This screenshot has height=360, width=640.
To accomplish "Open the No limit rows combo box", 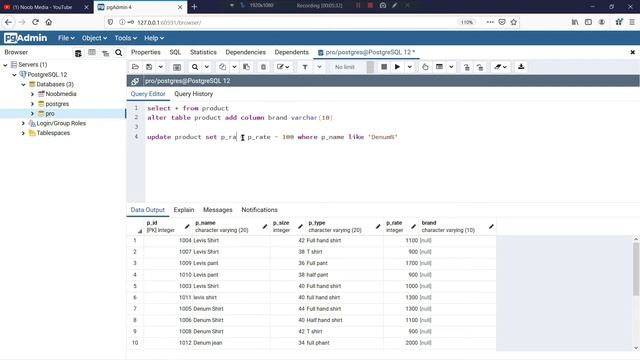I will (x=351, y=67).
